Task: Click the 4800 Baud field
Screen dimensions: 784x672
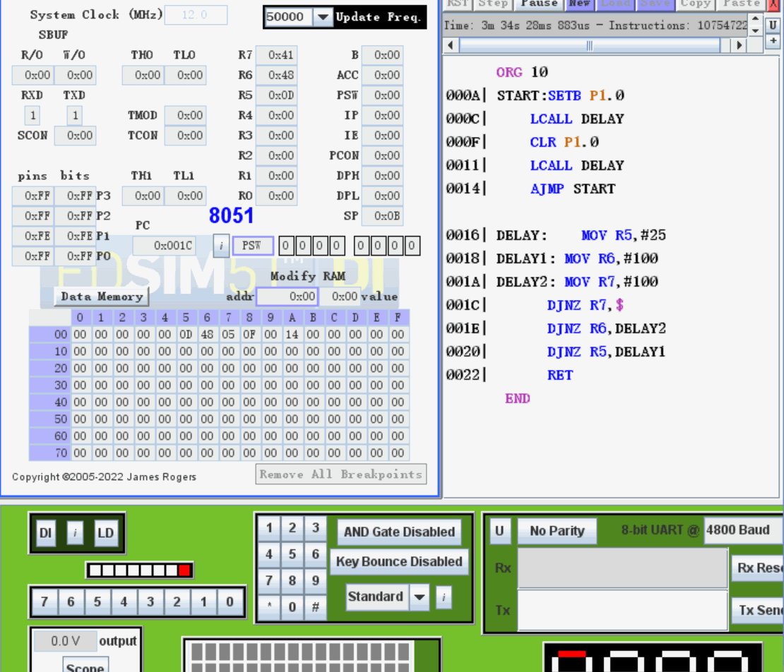Action: click(742, 530)
